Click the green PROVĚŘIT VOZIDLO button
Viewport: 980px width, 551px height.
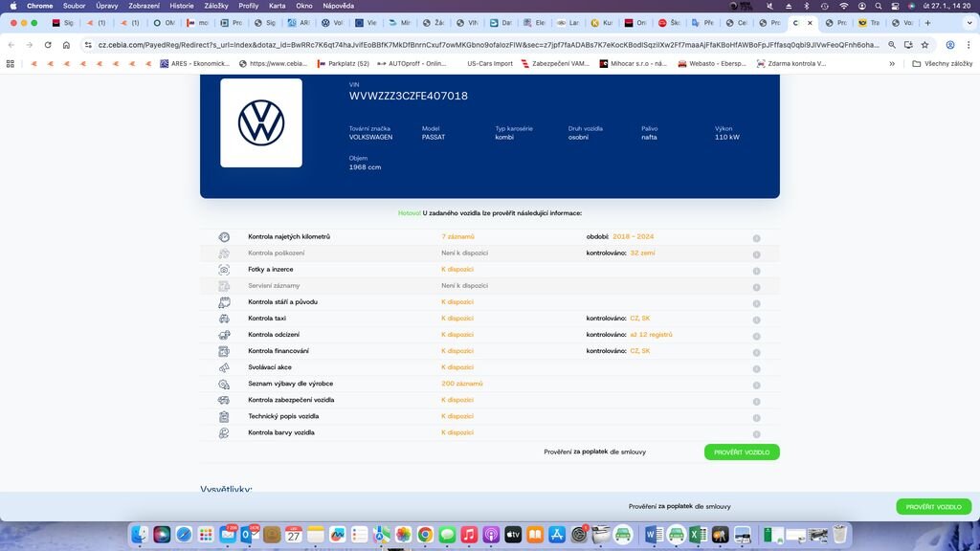745,452
